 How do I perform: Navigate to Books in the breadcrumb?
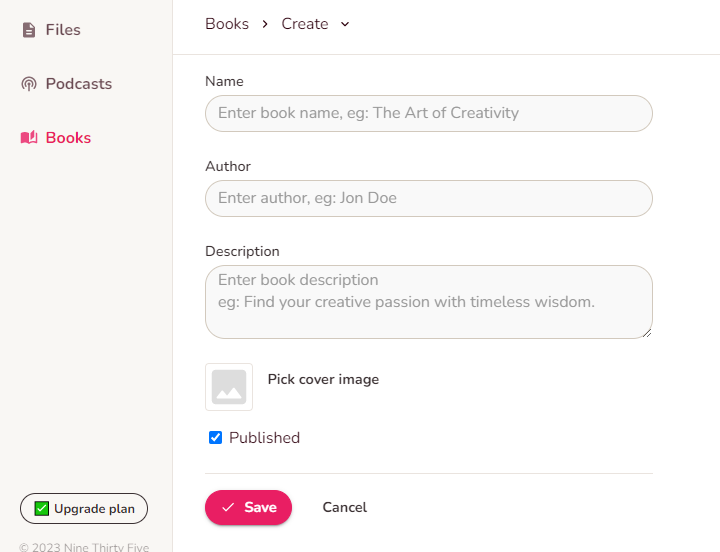click(227, 24)
